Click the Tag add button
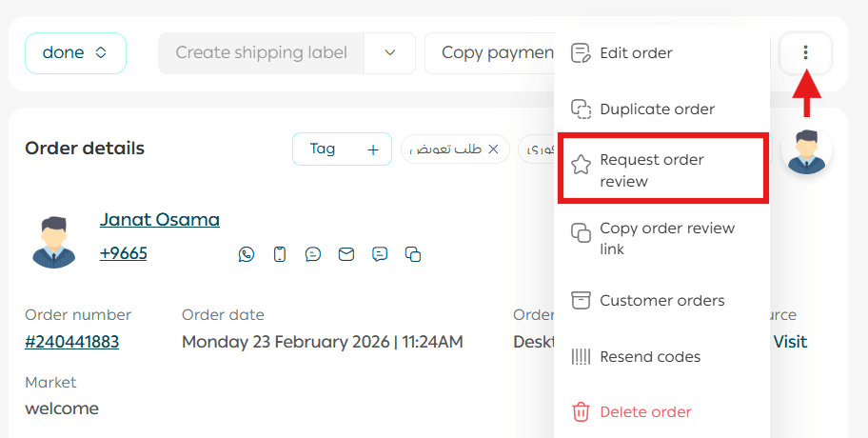Image resolution: width=868 pixels, height=438 pixels. tap(342, 149)
